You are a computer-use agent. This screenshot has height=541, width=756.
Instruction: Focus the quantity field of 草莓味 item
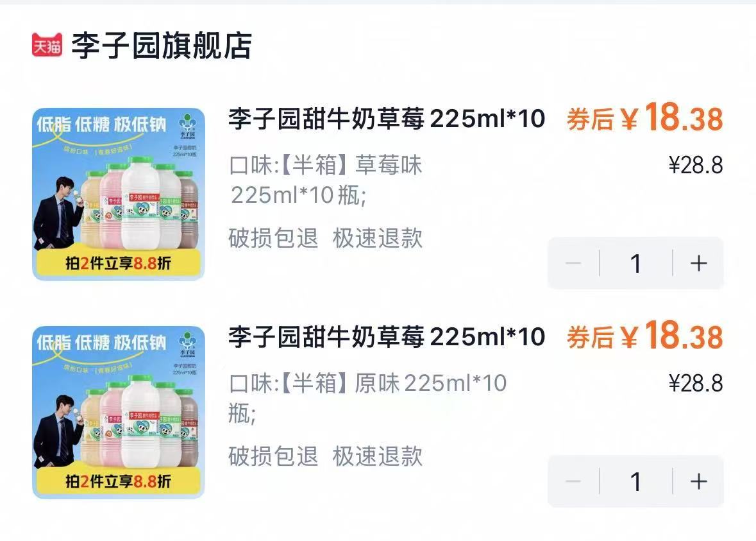pos(635,263)
